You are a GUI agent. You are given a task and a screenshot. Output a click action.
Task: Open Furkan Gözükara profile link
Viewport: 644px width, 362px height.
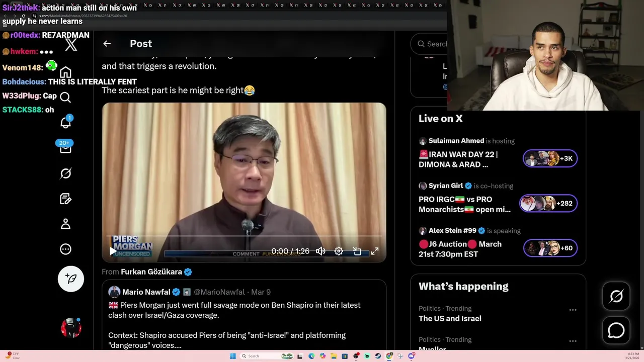point(151,271)
